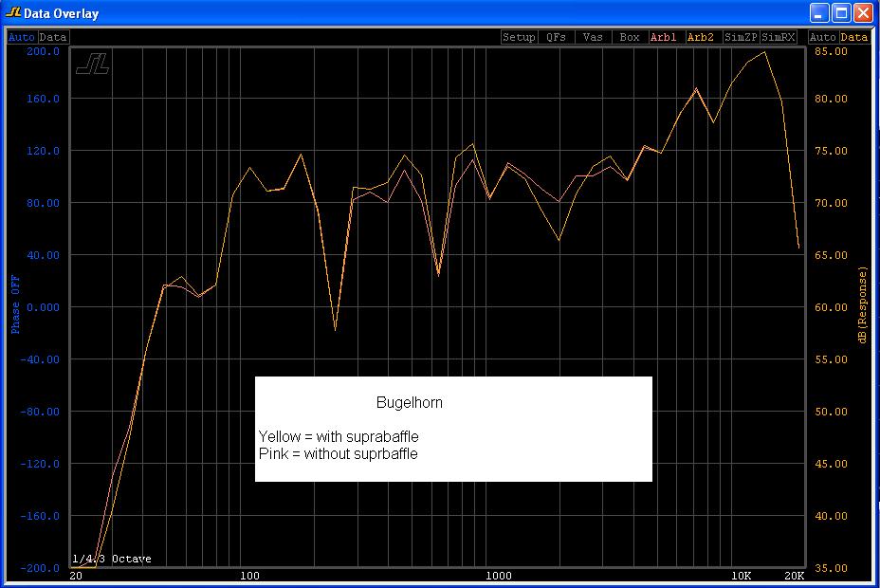Select the Vas overlay tab
This screenshot has height=588, width=880.
593,37
